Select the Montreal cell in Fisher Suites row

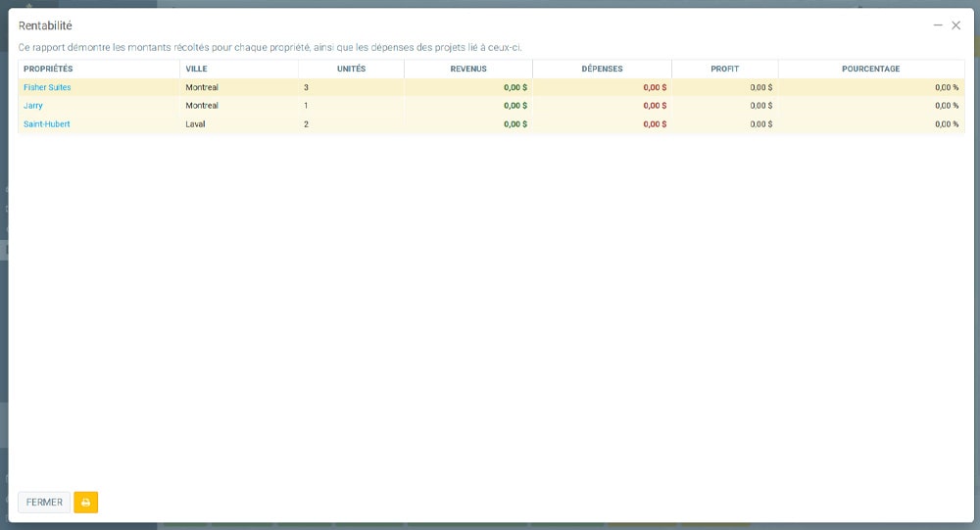[202, 87]
